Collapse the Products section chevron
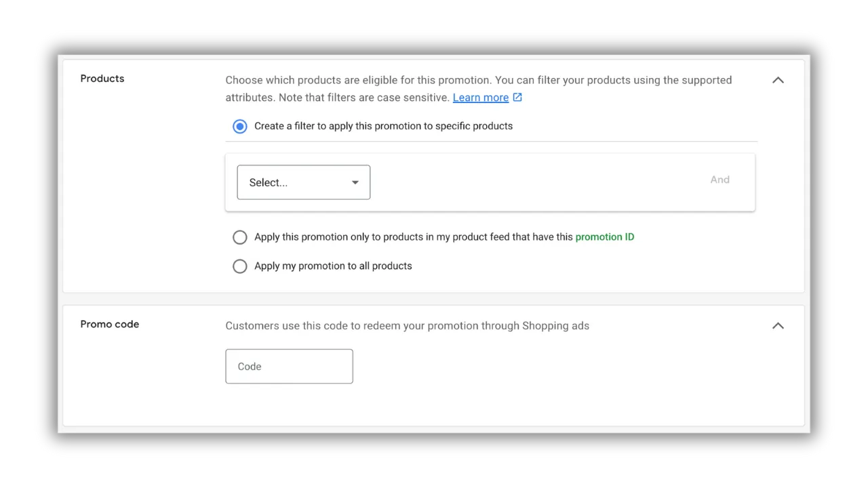The width and height of the screenshot is (868, 488). click(x=778, y=80)
